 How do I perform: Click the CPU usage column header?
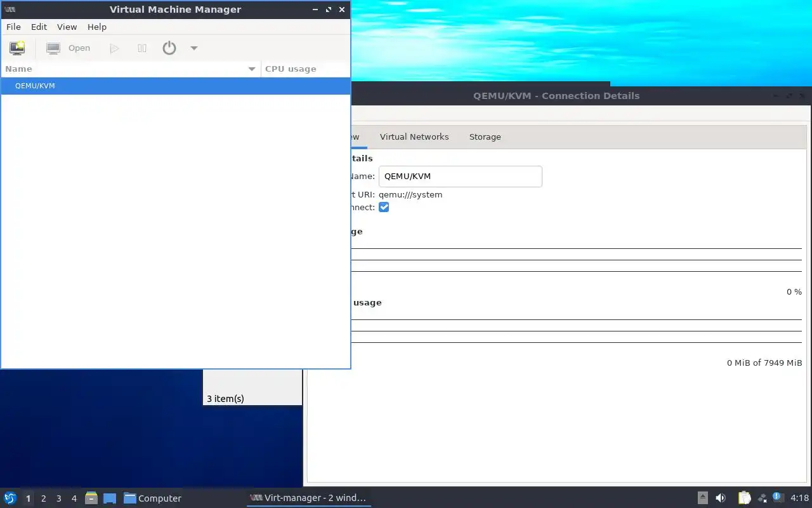coord(305,69)
